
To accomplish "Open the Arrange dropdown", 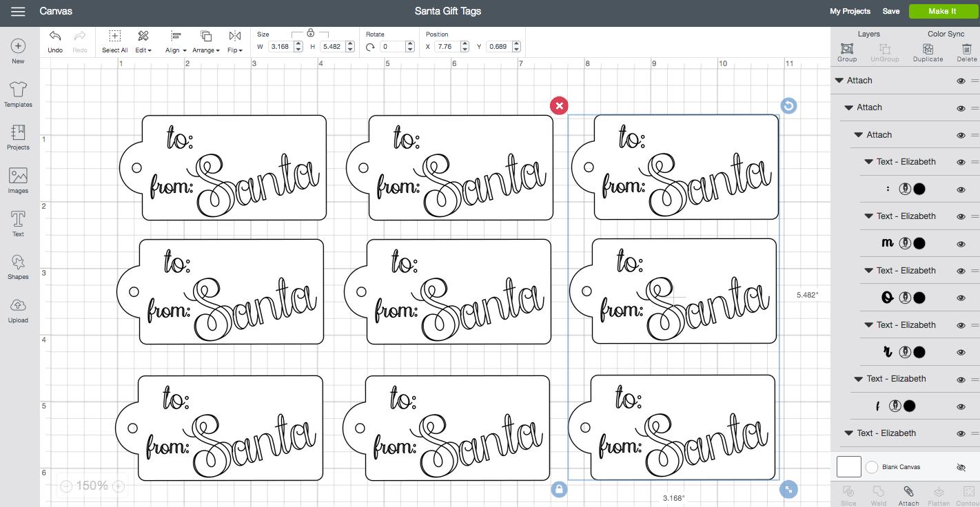I will [x=206, y=41].
